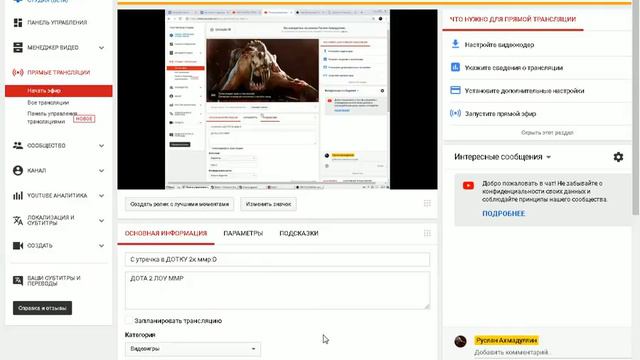
Task: Click description field with ДОТА 2 ЛОУ ММР
Action: click(277, 290)
